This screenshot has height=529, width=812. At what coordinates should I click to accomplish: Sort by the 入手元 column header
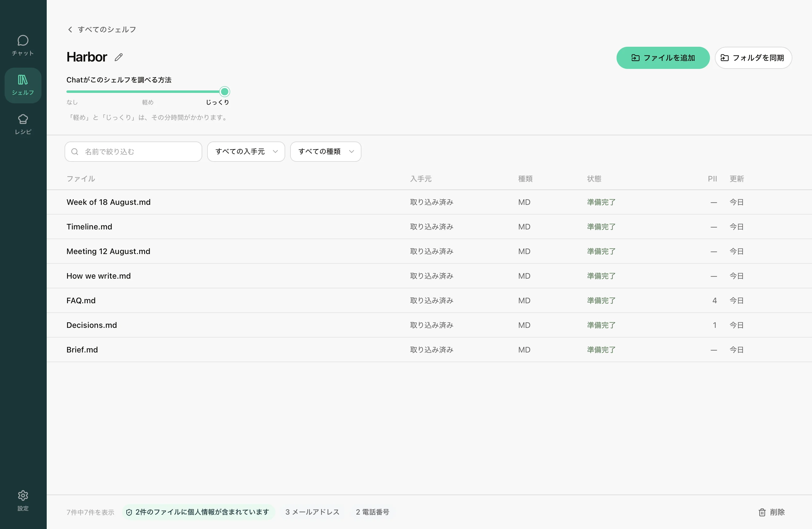pyautogui.click(x=421, y=179)
